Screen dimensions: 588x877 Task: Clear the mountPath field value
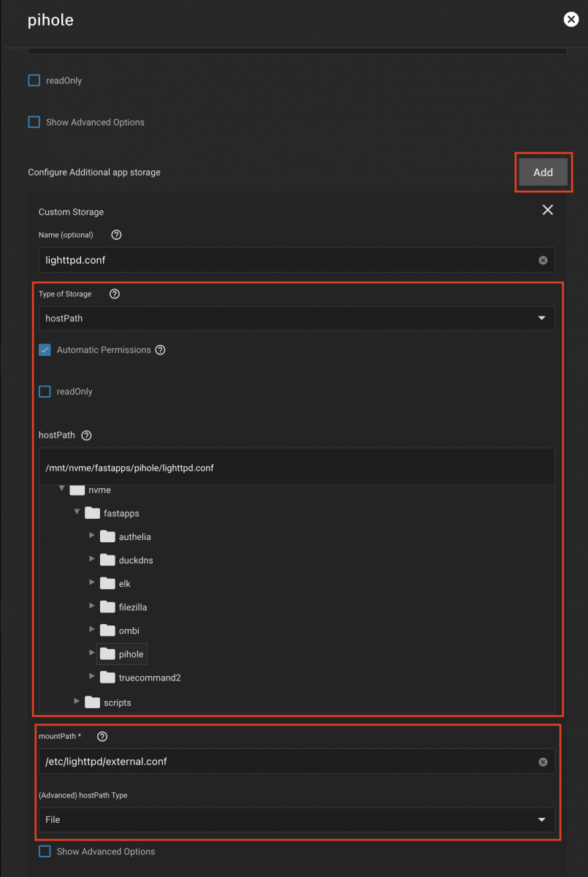[x=543, y=762]
